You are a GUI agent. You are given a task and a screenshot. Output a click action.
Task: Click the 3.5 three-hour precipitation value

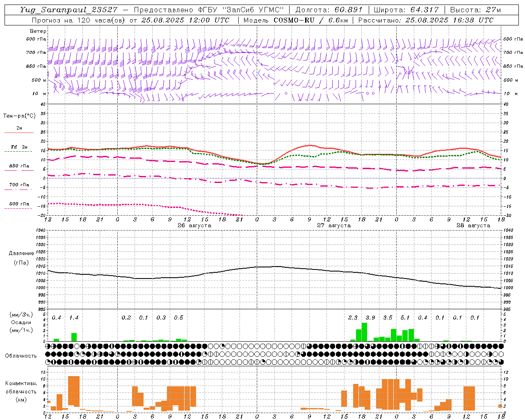click(388, 318)
